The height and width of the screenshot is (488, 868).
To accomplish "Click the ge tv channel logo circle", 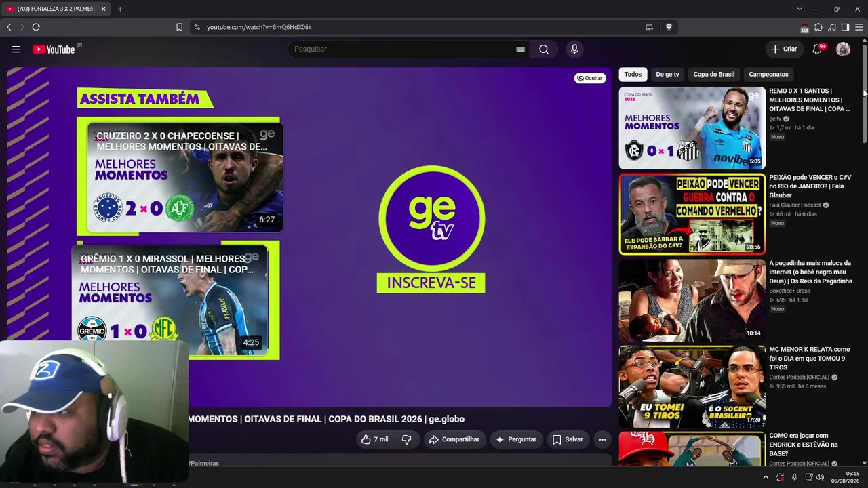I will 431,218.
